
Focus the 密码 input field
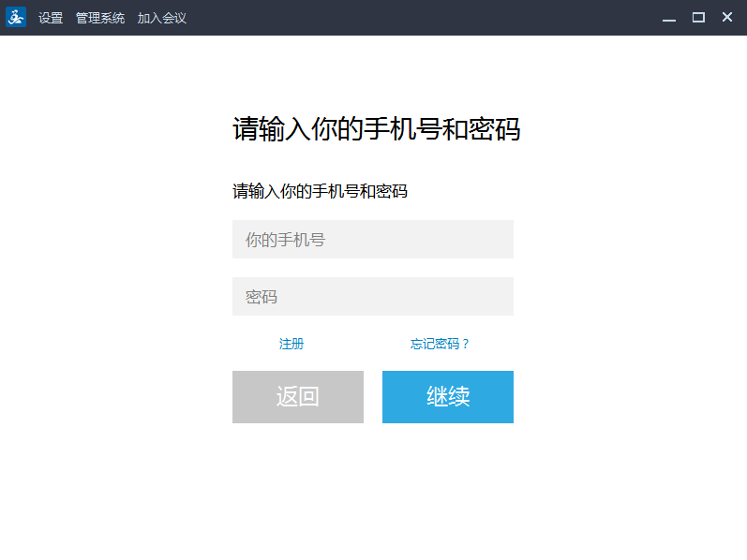(x=373, y=296)
